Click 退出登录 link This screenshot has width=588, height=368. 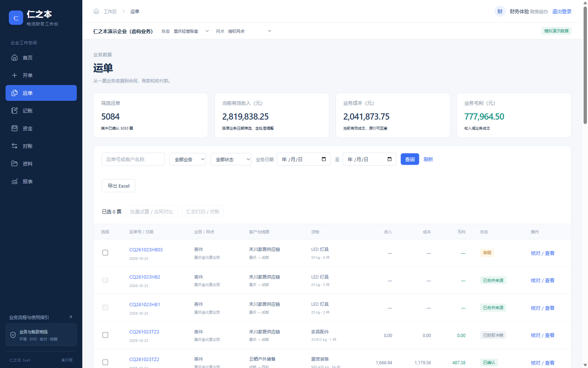coord(562,11)
